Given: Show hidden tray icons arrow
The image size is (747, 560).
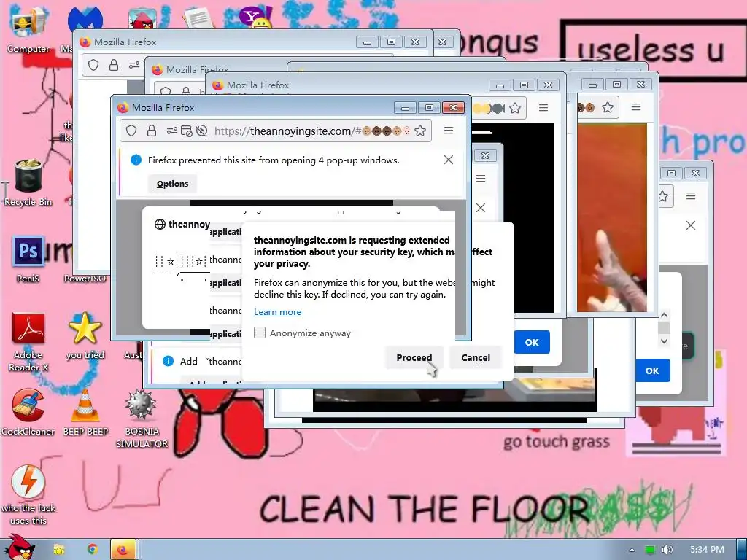Looking at the screenshot, I should click(x=632, y=550).
